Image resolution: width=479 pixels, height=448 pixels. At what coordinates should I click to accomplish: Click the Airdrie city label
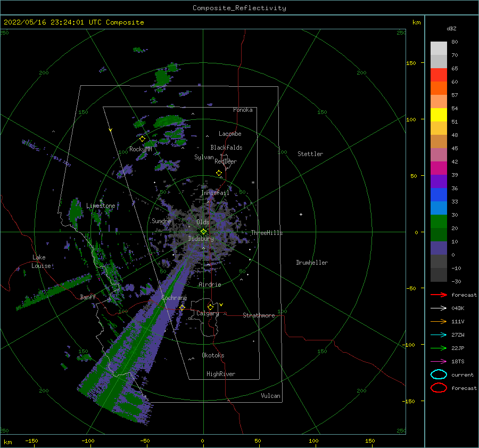(x=210, y=284)
